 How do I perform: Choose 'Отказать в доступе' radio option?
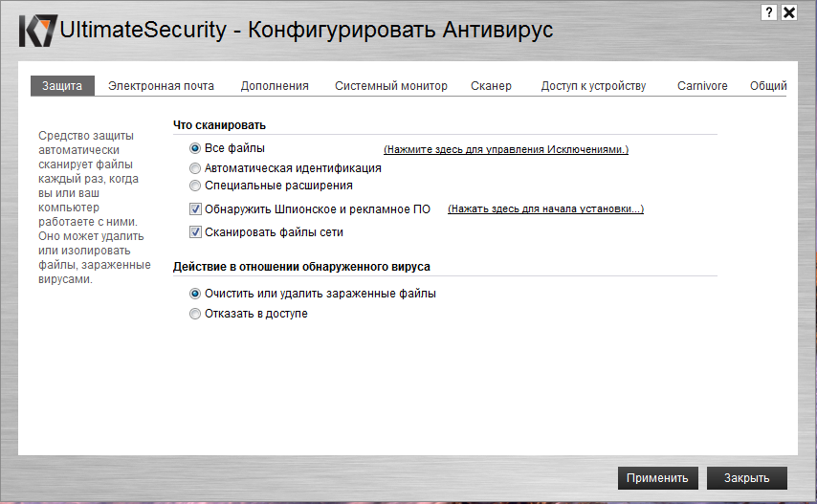(195, 314)
